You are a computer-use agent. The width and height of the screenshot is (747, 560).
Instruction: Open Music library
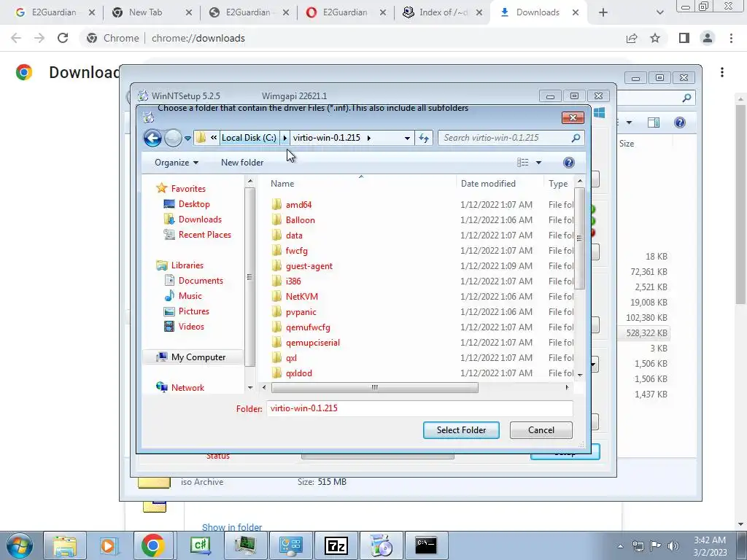pos(190,296)
